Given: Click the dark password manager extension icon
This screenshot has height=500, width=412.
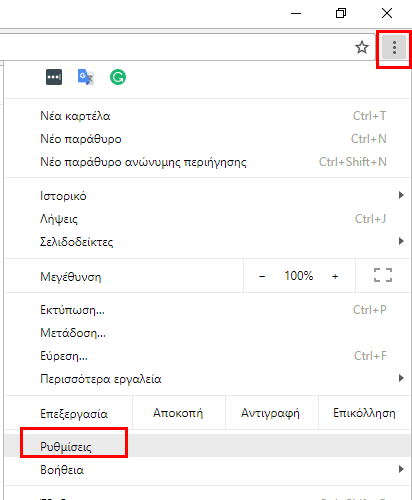Looking at the screenshot, I should tap(54, 77).
